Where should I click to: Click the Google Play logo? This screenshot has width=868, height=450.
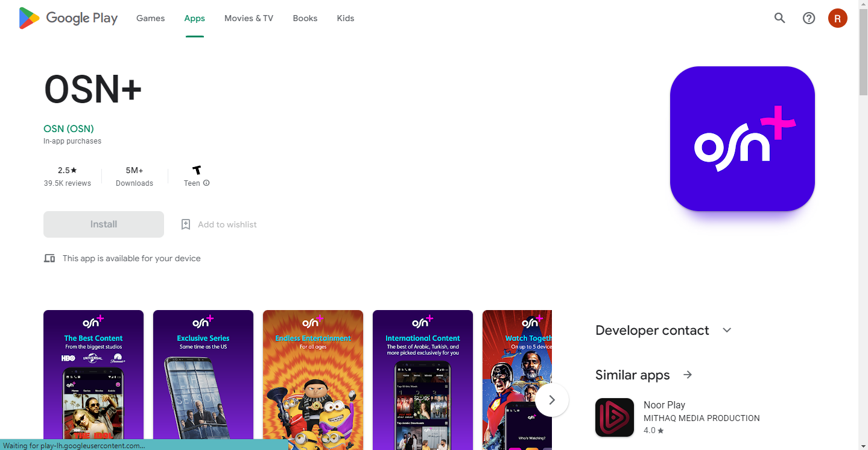point(68,18)
